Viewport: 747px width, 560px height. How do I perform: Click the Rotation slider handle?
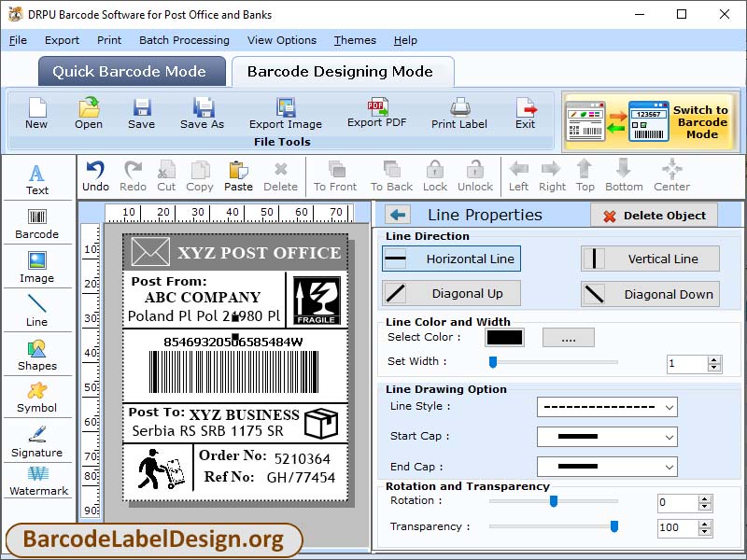click(554, 501)
